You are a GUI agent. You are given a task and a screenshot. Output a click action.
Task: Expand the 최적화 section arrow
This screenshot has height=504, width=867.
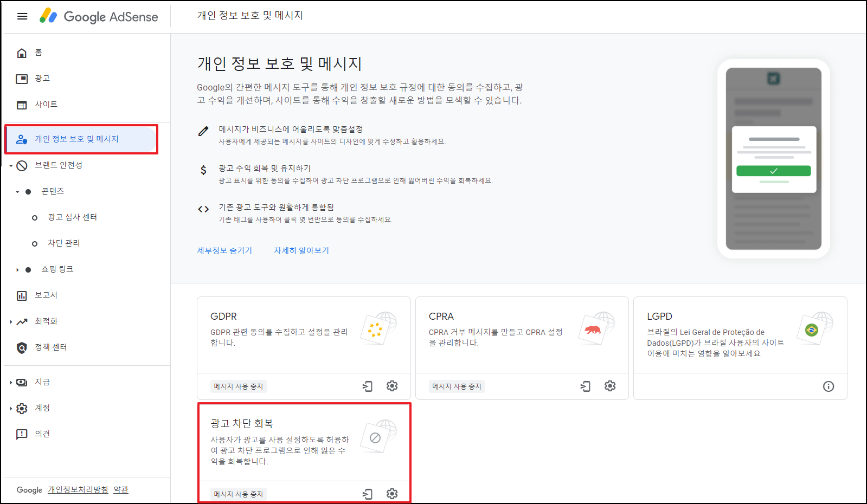pyautogui.click(x=10, y=322)
